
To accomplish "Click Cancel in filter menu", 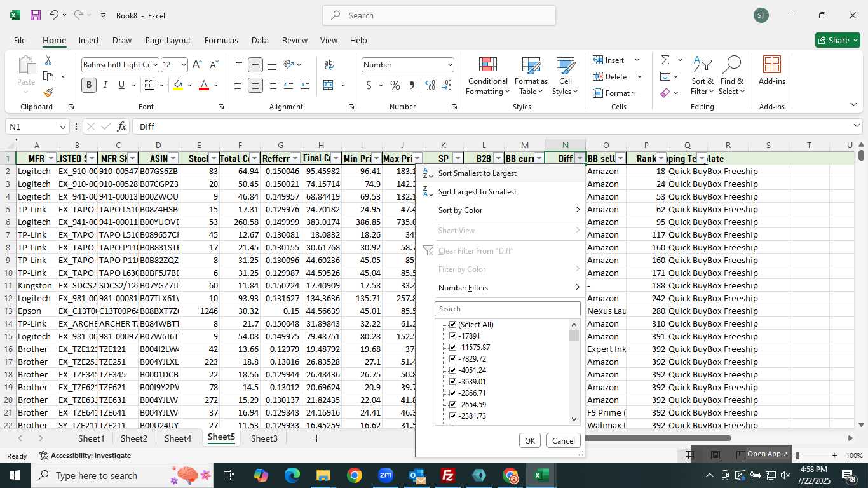I will coord(563,440).
